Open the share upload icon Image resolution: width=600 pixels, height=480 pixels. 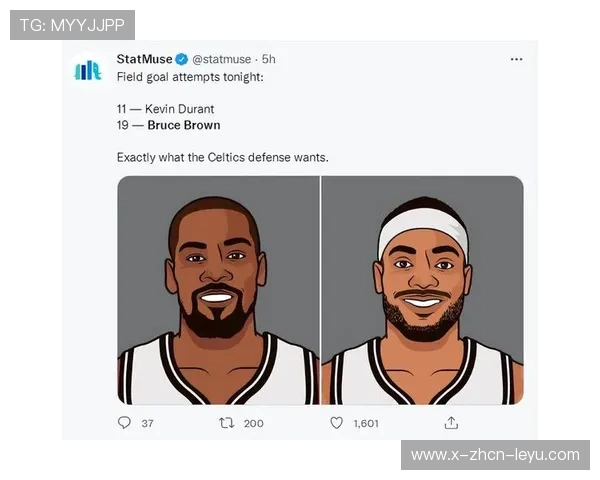tap(451, 423)
